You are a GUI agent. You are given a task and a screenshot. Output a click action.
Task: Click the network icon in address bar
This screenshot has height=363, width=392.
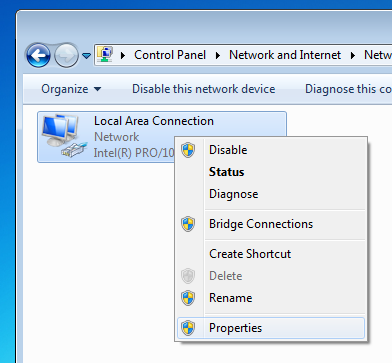pyautogui.click(x=105, y=54)
